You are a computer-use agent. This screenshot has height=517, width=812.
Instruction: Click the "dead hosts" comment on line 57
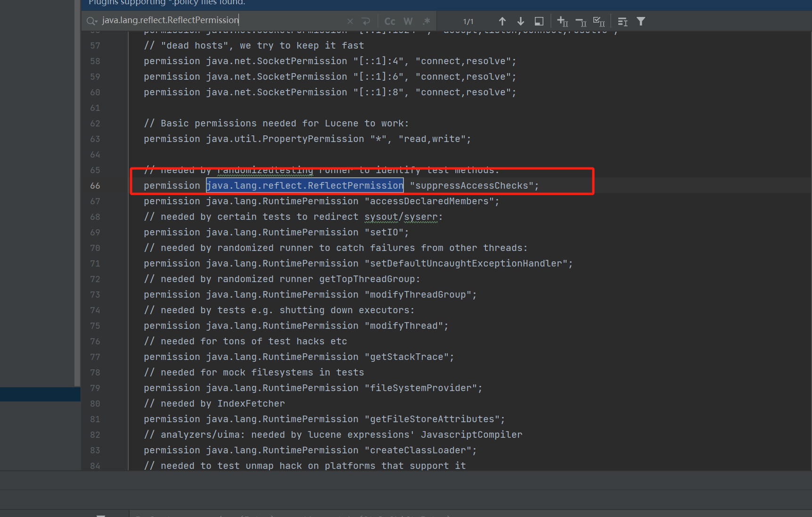click(254, 46)
